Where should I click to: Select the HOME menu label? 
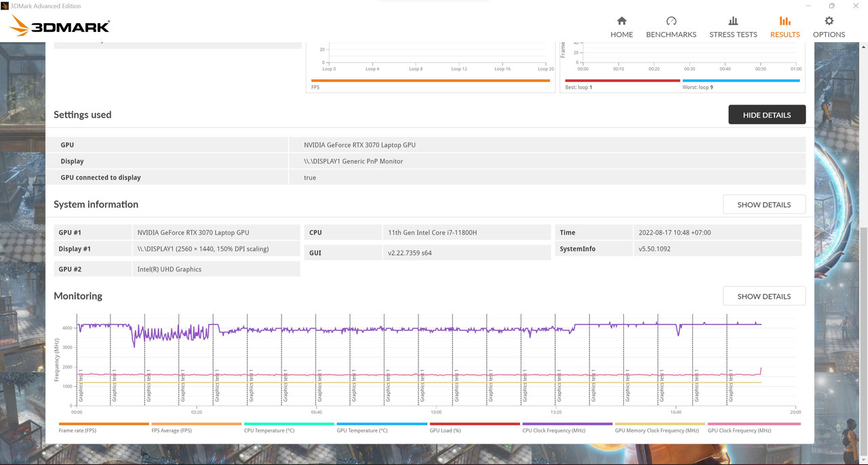pos(622,35)
